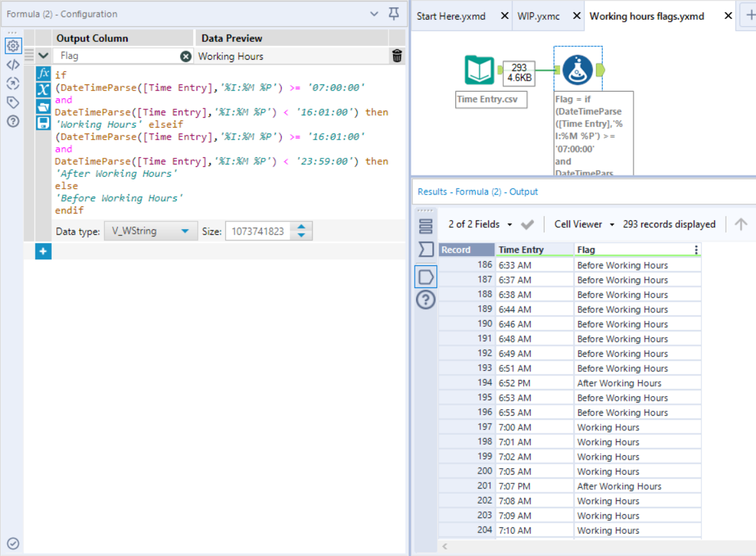Add new expression with plus button
The height and width of the screenshot is (556, 756).
43,251
